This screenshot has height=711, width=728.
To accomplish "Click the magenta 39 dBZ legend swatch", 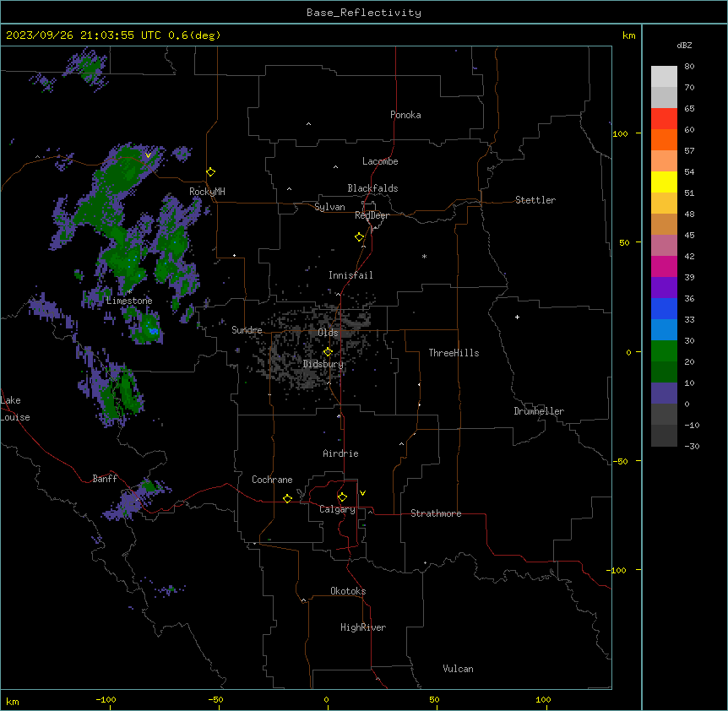I will click(664, 266).
